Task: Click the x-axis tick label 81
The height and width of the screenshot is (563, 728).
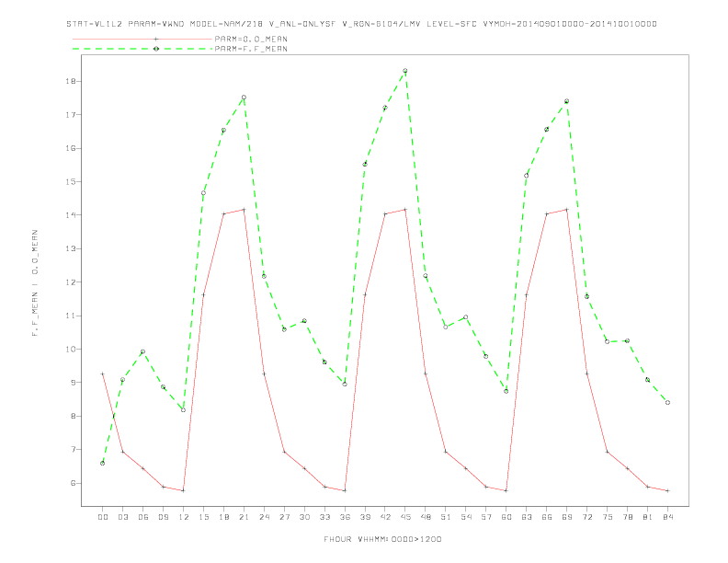Action: click(648, 517)
